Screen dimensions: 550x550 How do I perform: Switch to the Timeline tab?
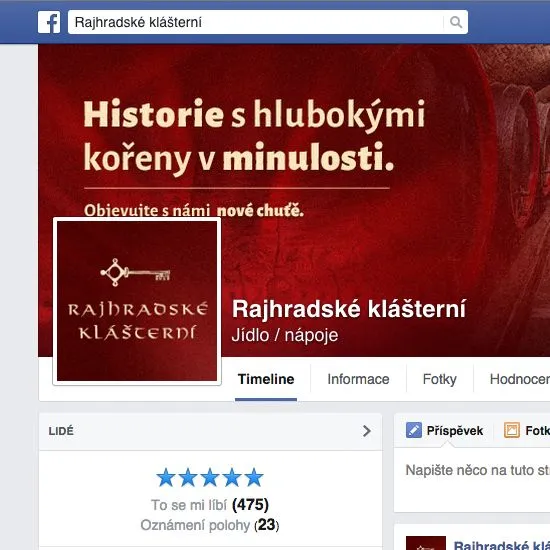point(266,379)
